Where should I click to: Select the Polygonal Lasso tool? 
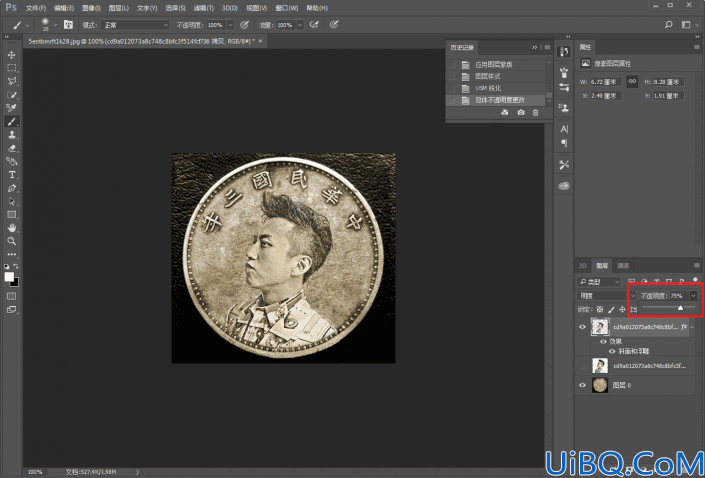pos(12,81)
